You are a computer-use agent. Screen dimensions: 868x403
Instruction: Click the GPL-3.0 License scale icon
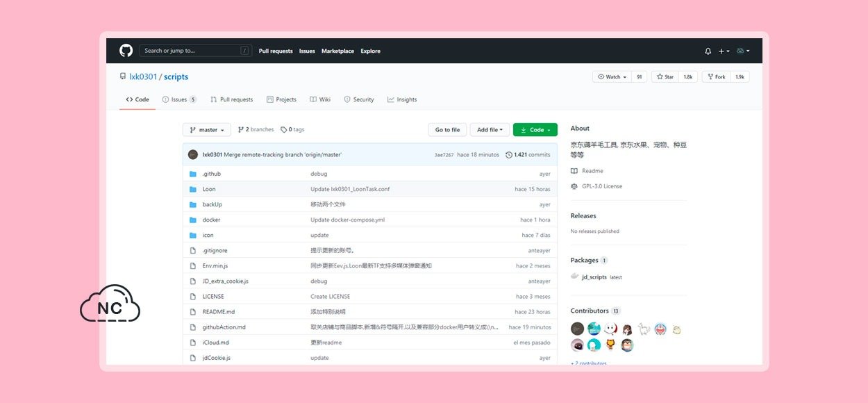click(x=574, y=186)
